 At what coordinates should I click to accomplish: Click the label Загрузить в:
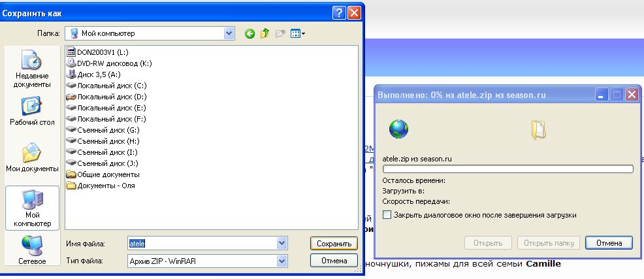coord(403,191)
